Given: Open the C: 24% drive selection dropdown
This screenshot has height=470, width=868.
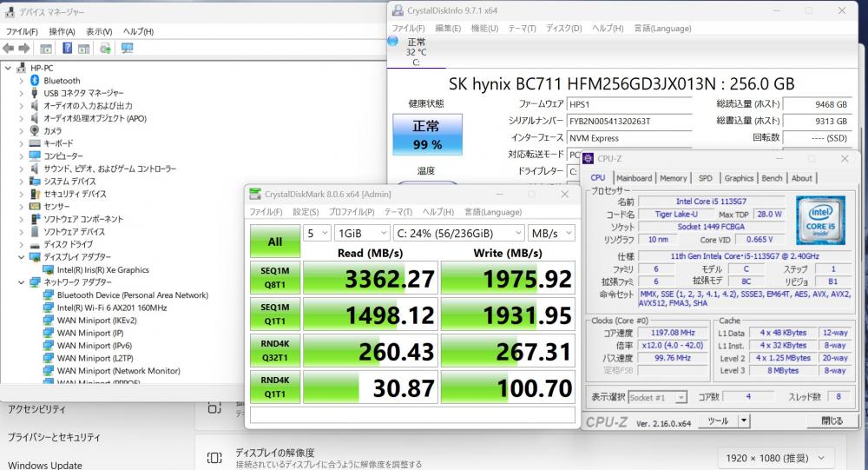Looking at the screenshot, I should (458, 233).
